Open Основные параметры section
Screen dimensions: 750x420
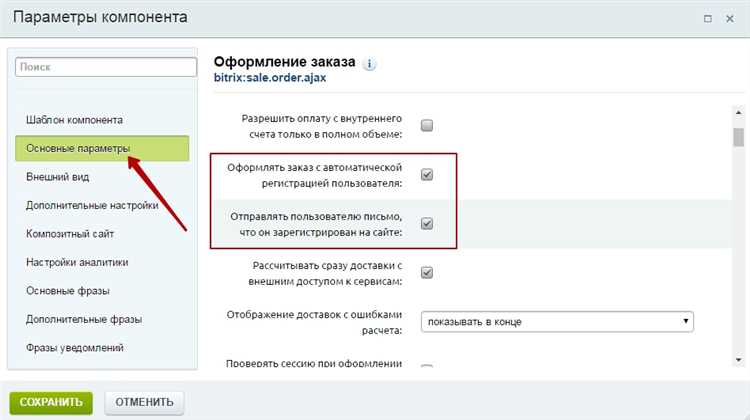pyautogui.click(x=102, y=148)
